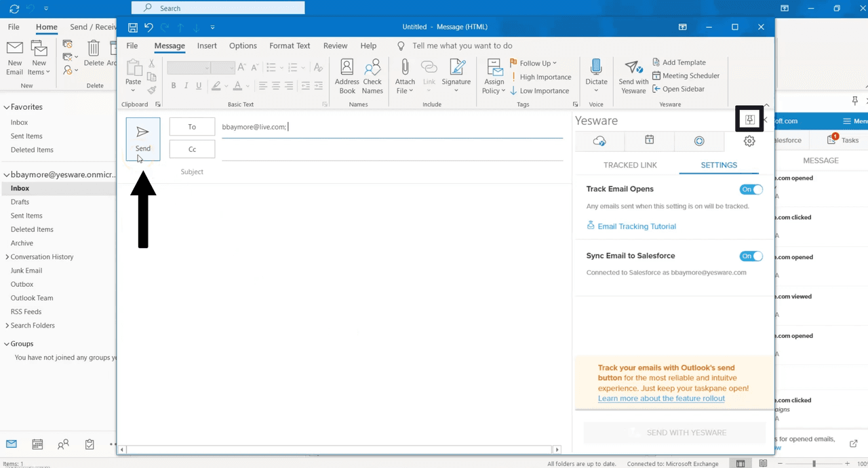
Task: Open the Email Tracking Tutorial link
Action: [636, 226]
